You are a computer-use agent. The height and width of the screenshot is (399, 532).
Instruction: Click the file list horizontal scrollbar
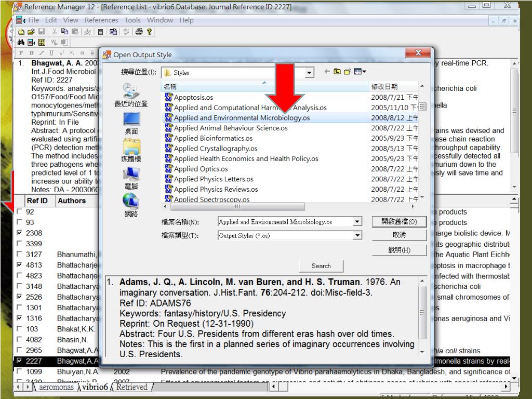237,206
